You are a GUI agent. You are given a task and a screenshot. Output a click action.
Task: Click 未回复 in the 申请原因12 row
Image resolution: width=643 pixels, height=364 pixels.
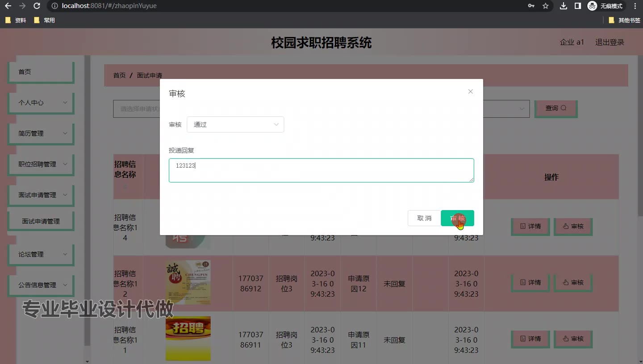tap(394, 284)
